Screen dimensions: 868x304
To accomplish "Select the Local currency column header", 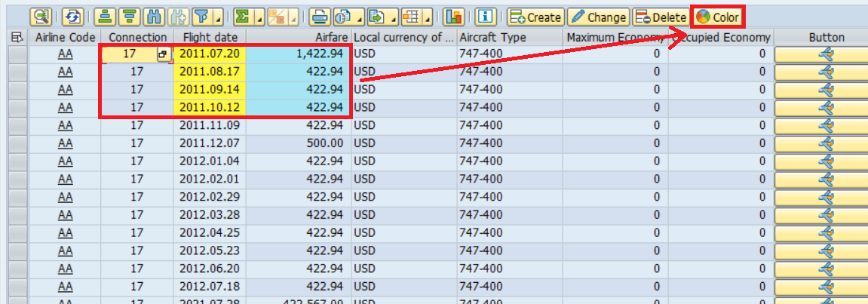I will [404, 38].
